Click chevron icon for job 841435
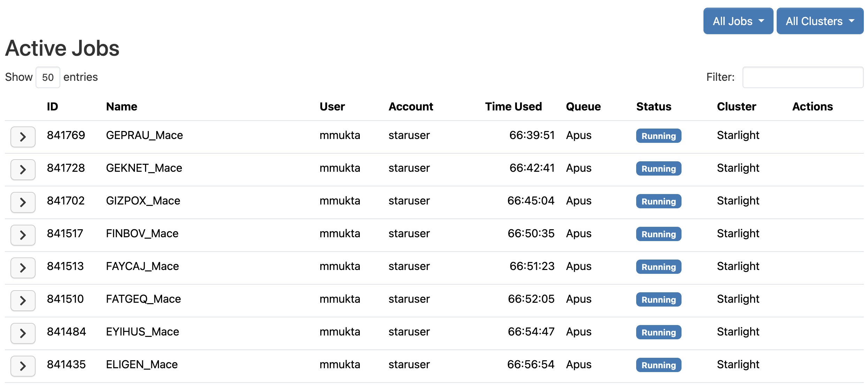868x386 pixels. coord(23,366)
